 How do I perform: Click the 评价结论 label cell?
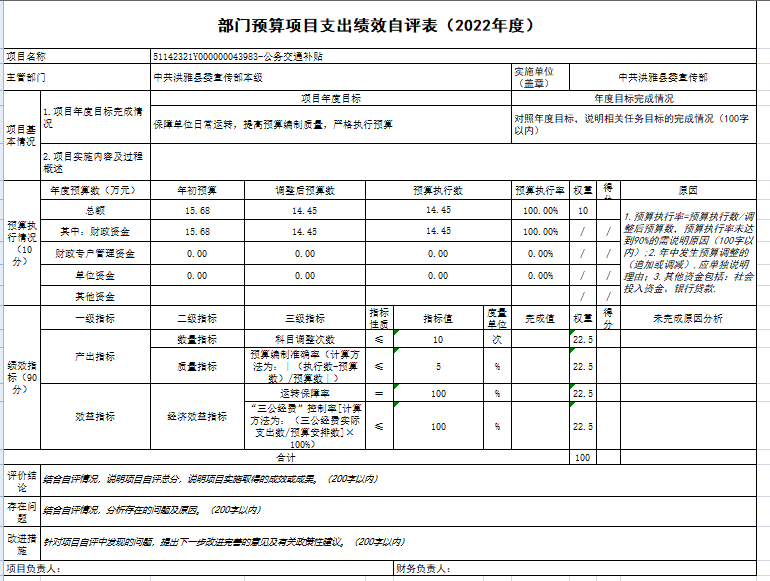point(22,481)
